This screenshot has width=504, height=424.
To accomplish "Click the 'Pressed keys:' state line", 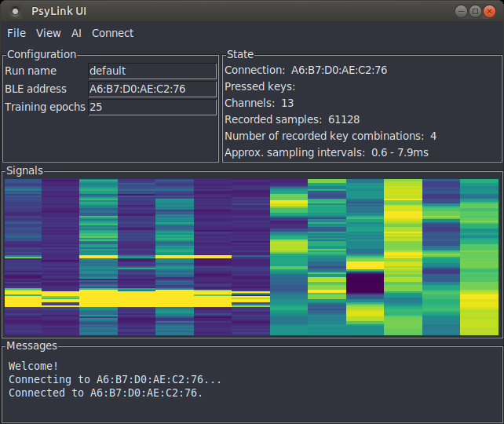I will (260, 87).
